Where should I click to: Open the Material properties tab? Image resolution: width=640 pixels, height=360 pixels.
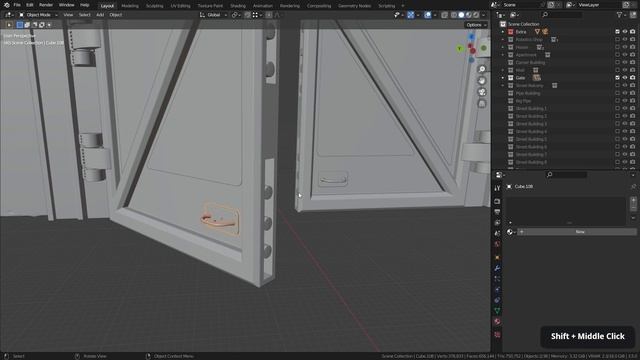point(497,322)
